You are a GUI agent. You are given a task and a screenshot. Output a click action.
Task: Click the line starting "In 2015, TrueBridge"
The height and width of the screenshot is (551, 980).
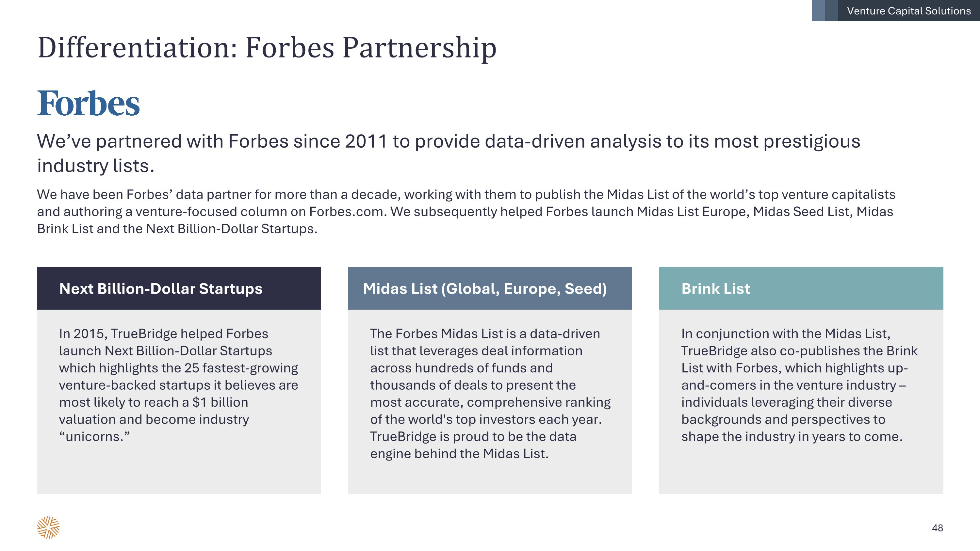point(164,334)
